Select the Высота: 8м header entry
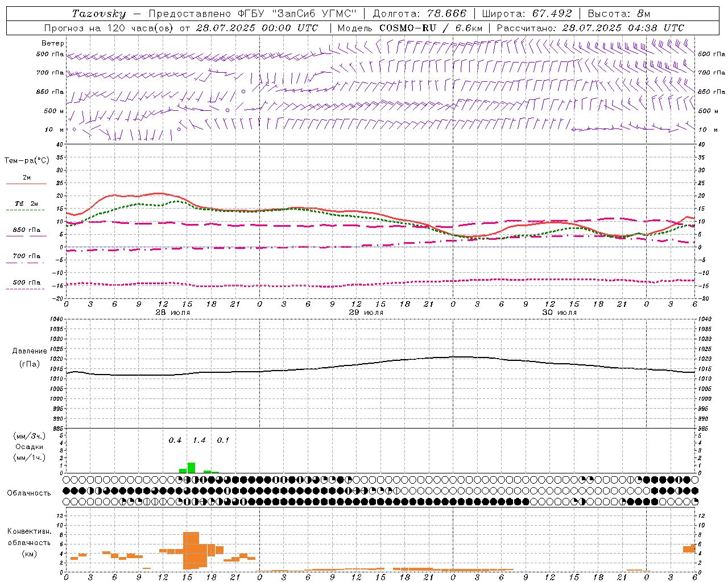The width and height of the screenshot is (728, 582). pos(619,14)
